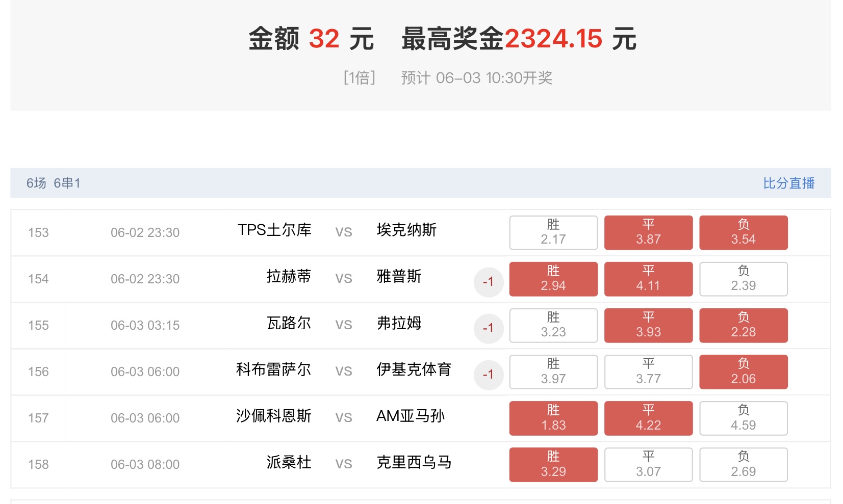This screenshot has height=504, width=843.
Task: Deselect 胜 1.83 for 沙佩科恩斯 match
Action: pos(553,418)
